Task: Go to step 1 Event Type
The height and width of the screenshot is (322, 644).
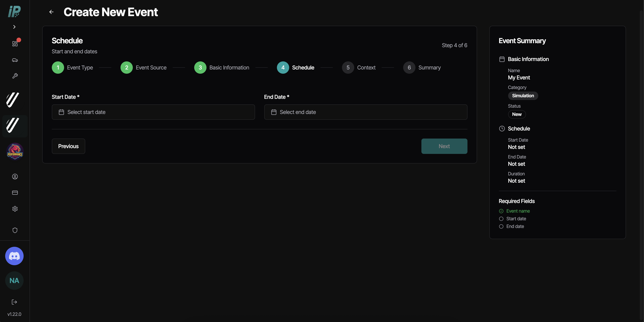Action: coord(72,68)
